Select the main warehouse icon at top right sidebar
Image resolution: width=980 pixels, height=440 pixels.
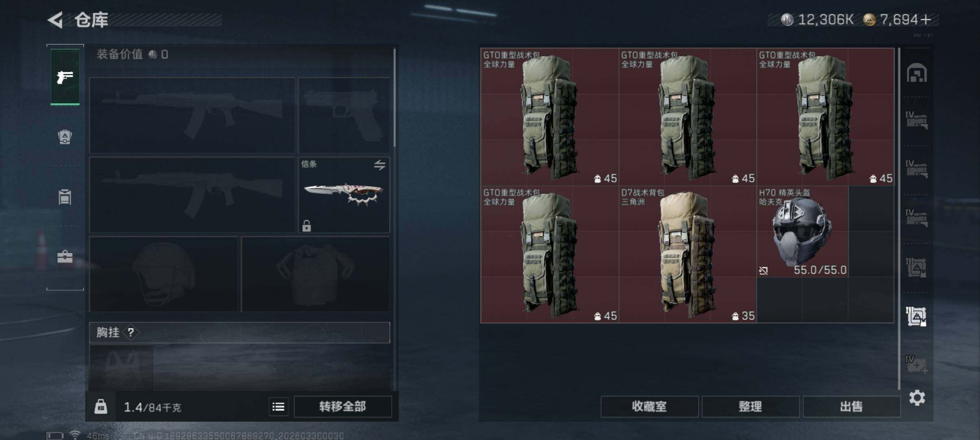coord(917,73)
